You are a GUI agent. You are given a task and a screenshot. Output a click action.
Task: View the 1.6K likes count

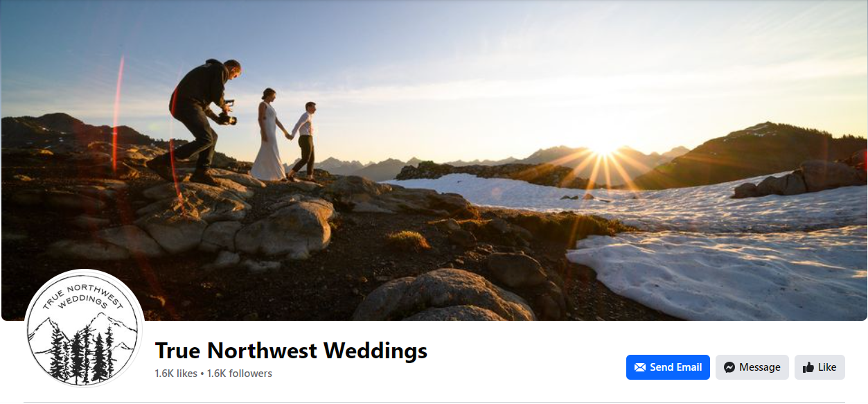pos(176,374)
